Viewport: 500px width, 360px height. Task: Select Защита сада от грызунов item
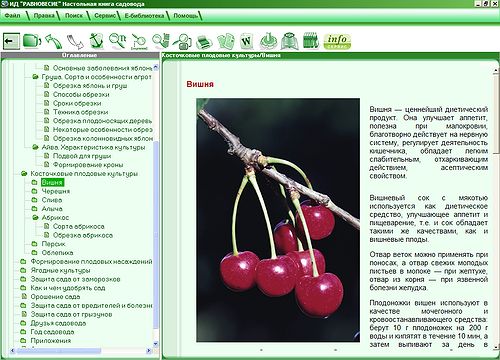(x=71, y=314)
